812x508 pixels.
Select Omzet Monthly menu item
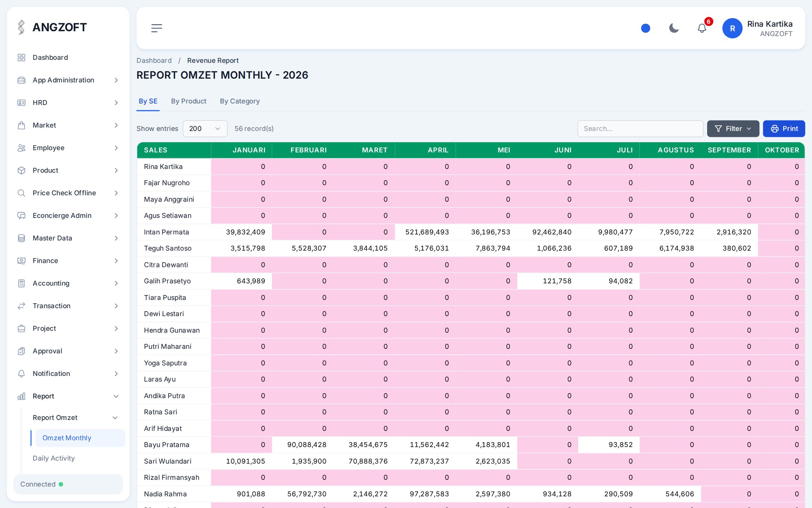pos(80,438)
